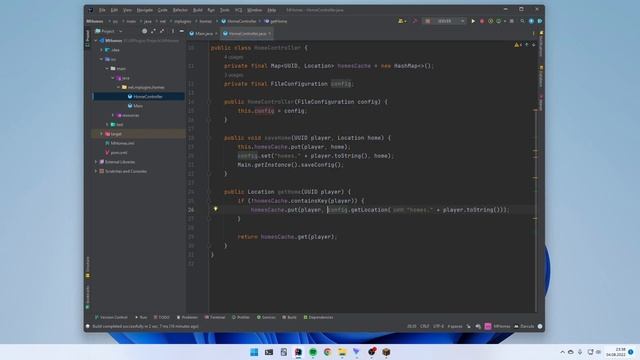Screen dimensions: 640x360
Task: Open the Navigate menu
Action: (x=144, y=10)
